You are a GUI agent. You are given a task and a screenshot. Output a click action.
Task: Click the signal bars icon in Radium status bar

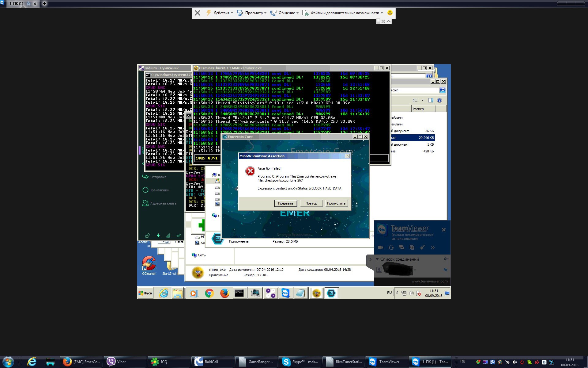pyautogui.click(x=168, y=236)
